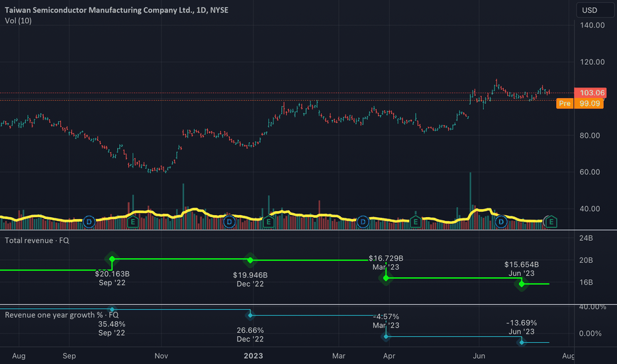Click the -13.69% growth value
This screenshot has width=617, height=364.
pyautogui.click(x=522, y=323)
